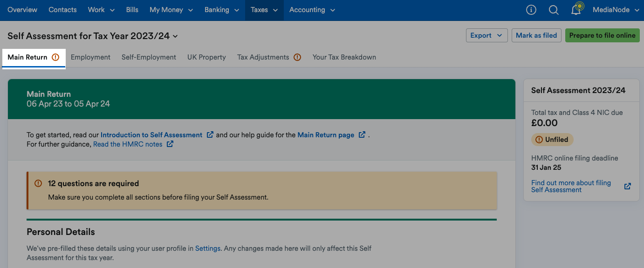Go to the Contacts page
Screen dimensions: 644x268
[62, 10]
